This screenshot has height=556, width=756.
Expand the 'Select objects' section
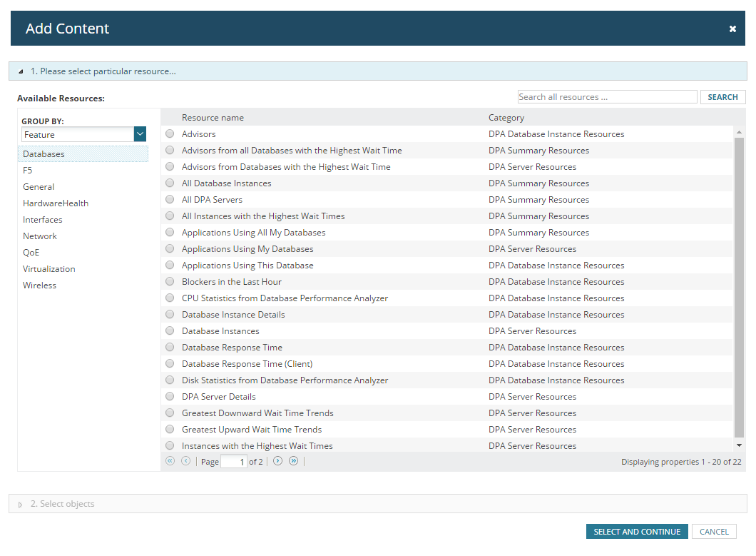[x=21, y=505]
